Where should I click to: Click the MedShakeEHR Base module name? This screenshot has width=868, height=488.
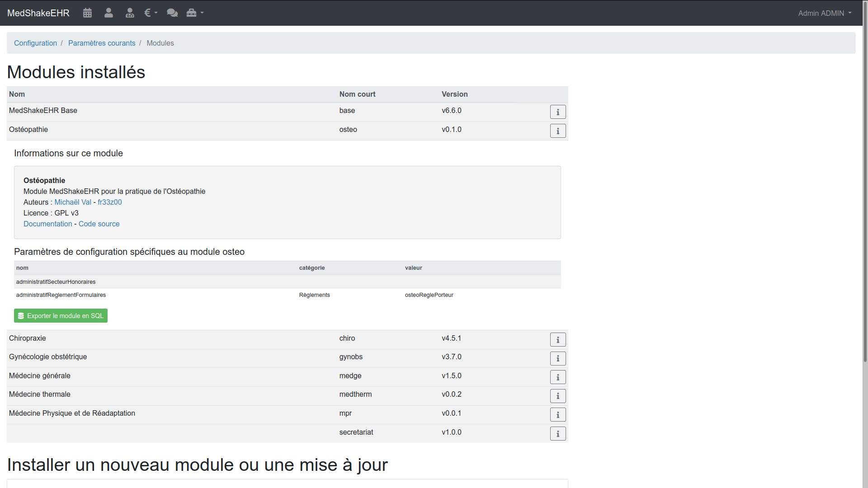click(x=43, y=110)
